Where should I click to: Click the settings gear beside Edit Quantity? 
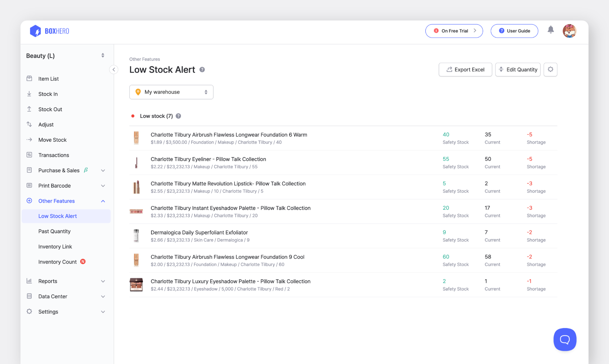point(550,69)
